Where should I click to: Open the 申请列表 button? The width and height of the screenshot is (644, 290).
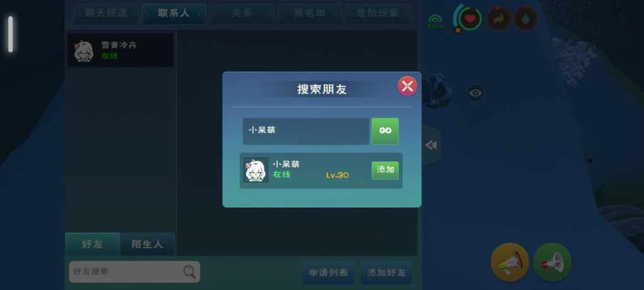coord(328,273)
